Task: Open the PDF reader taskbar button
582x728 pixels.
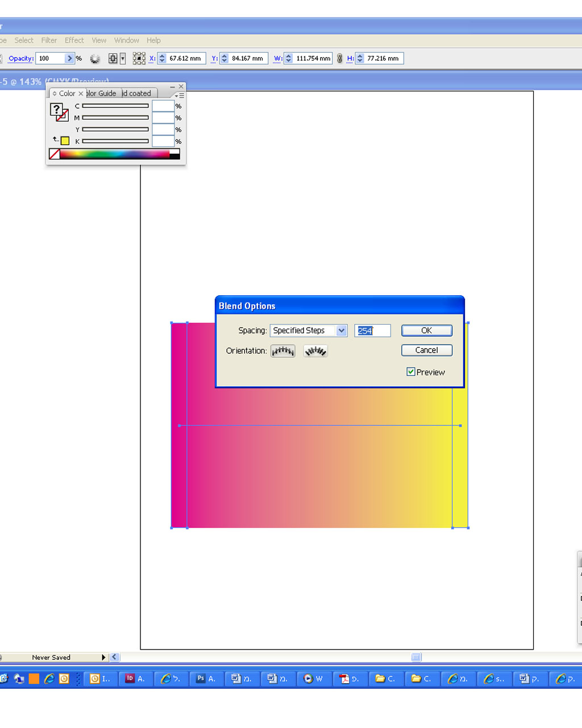Action: pyautogui.click(x=350, y=679)
